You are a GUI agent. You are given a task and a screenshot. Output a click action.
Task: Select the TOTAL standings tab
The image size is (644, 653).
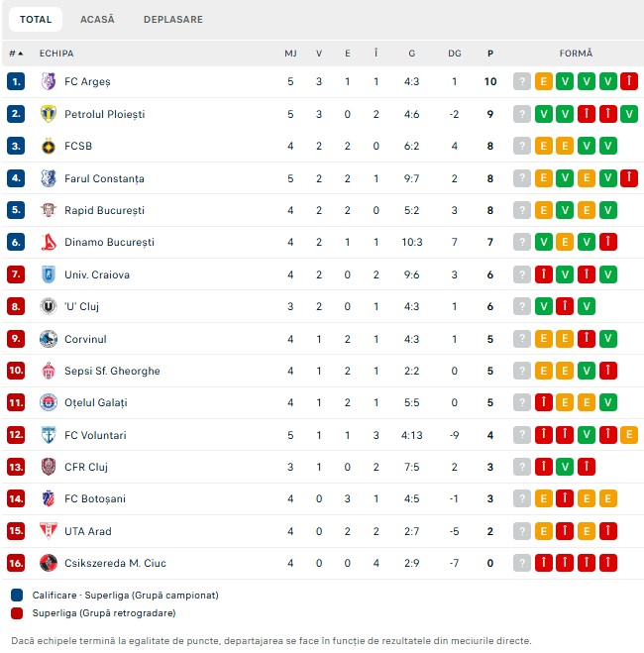pos(36,19)
